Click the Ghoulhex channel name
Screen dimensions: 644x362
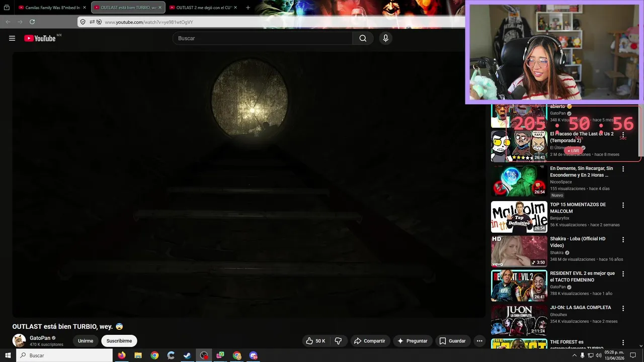tap(559, 315)
